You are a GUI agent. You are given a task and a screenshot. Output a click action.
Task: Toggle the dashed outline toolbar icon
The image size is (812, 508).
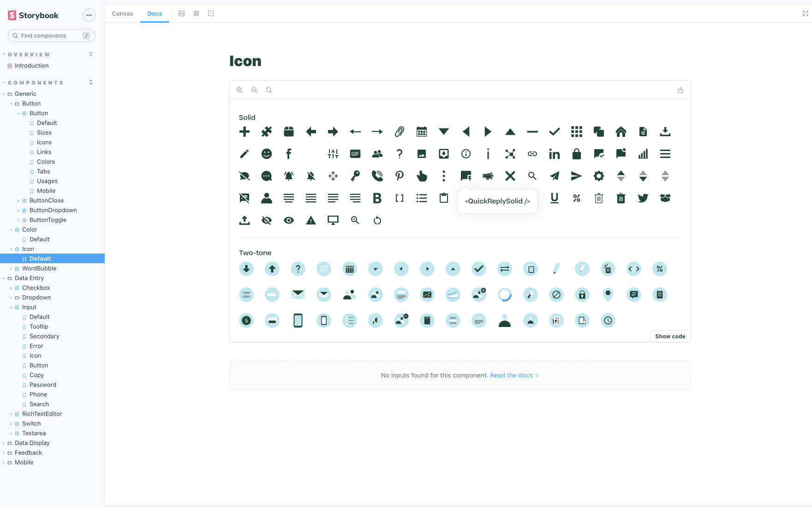click(211, 13)
